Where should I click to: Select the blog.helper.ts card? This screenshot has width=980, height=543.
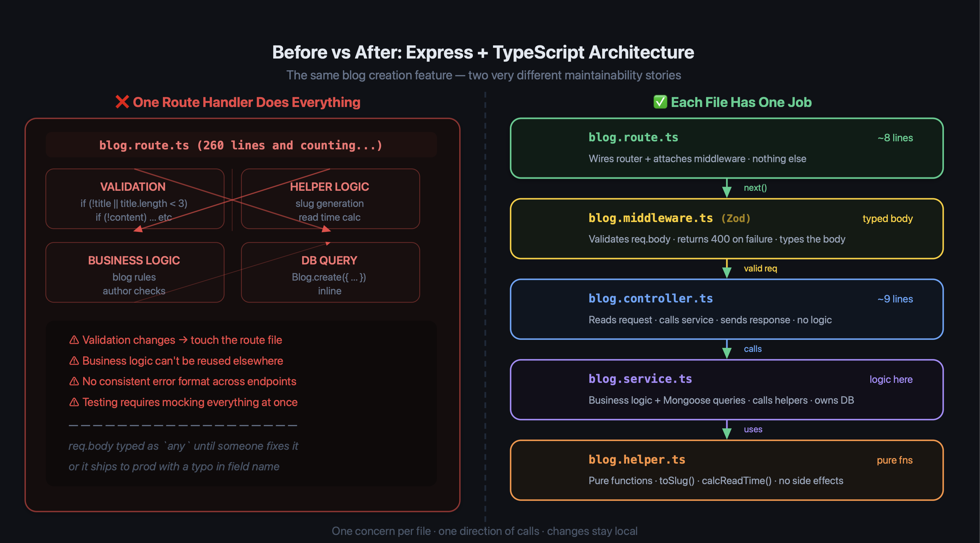(x=727, y=470)
